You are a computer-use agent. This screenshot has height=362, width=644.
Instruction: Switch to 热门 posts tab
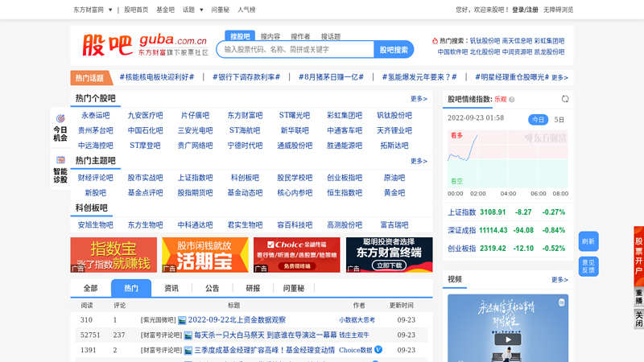(131, 288)
